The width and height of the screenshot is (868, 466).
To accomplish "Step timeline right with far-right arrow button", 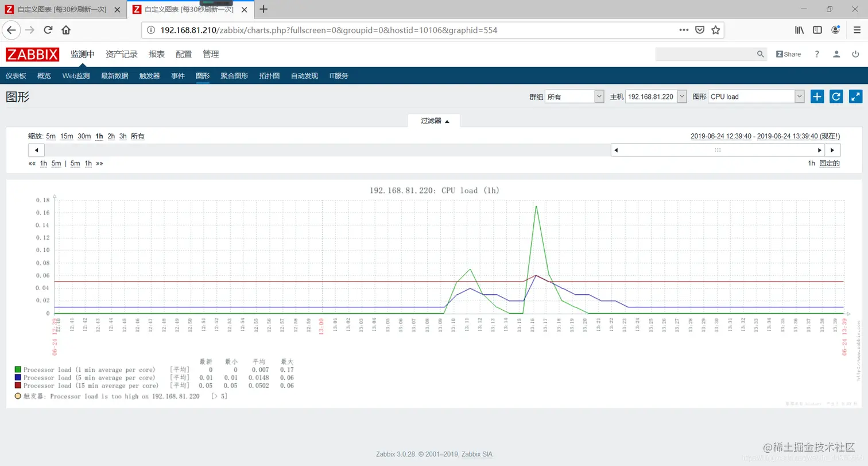I will click(x=832, y=150).
